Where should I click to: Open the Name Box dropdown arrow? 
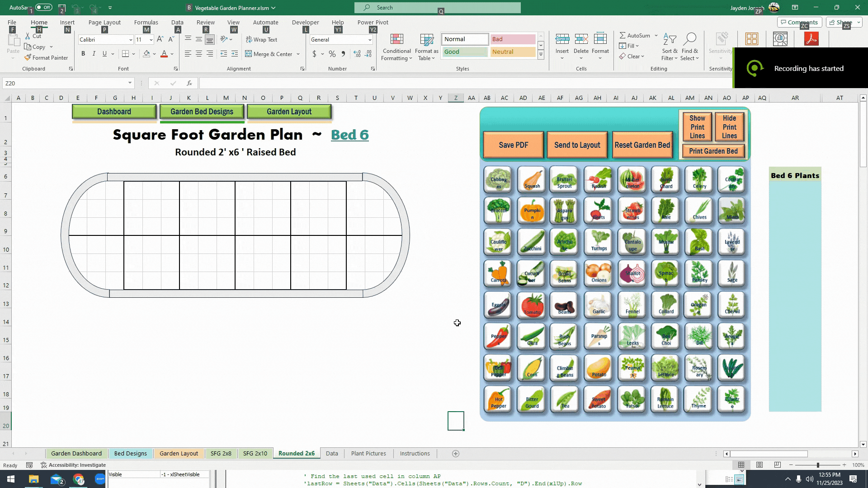pos(130,83)
